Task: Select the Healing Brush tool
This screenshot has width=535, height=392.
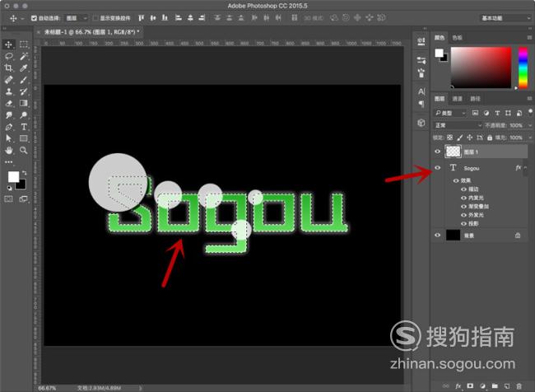Action: coord(8,80)
